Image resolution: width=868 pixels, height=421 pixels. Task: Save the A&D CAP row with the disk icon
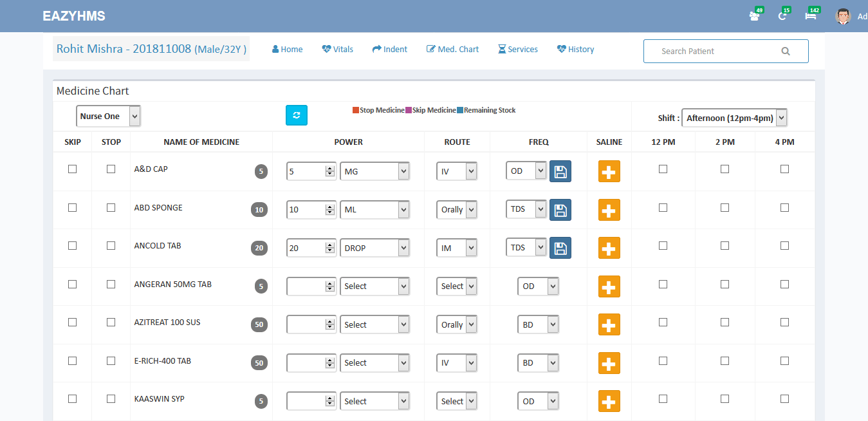coord(560,171)
